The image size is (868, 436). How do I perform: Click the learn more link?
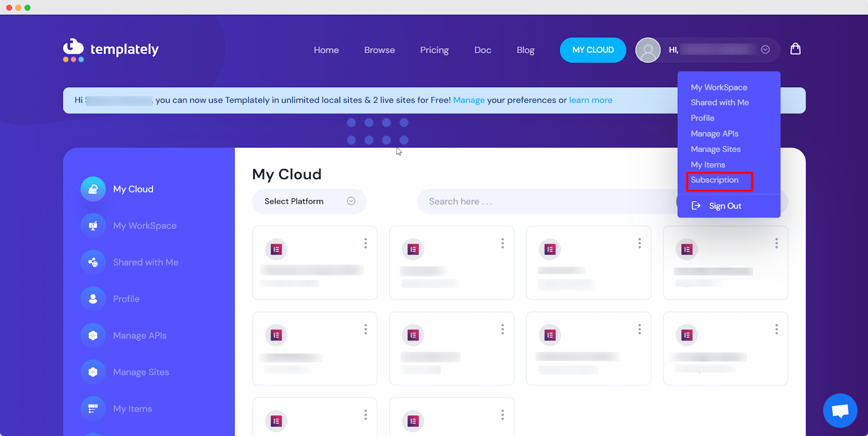point(591,100)
